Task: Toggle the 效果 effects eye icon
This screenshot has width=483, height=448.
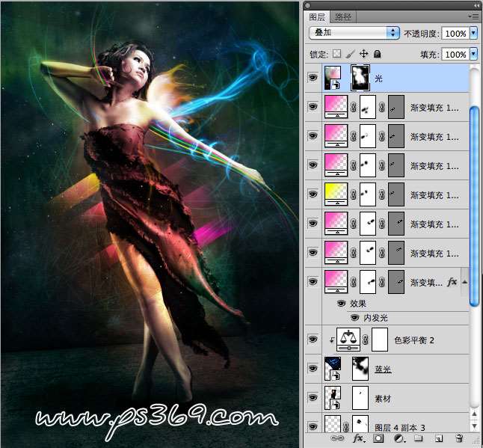Action: [341, 304]
